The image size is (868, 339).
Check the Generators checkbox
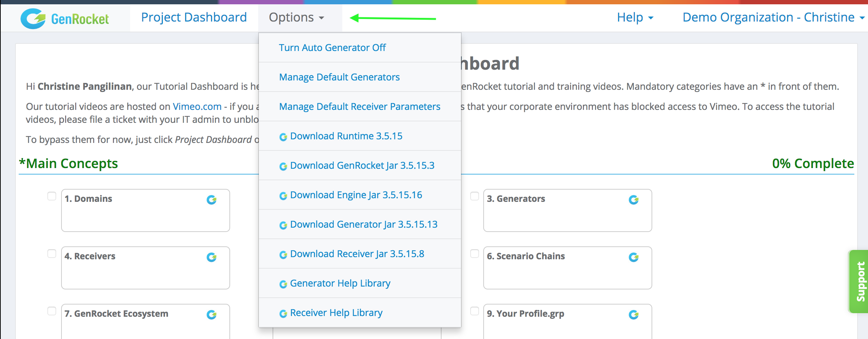point(475,196)
